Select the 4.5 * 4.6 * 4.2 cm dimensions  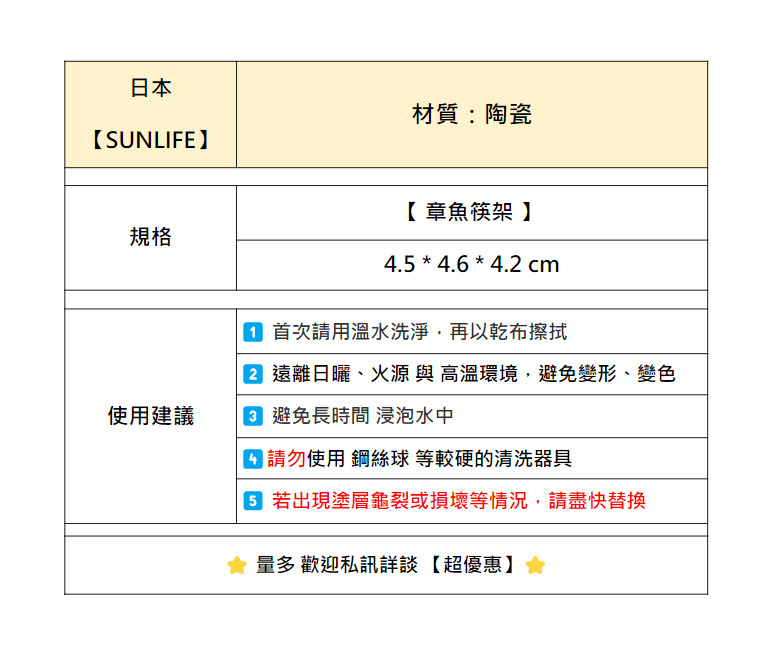click(x=471, y=265)
